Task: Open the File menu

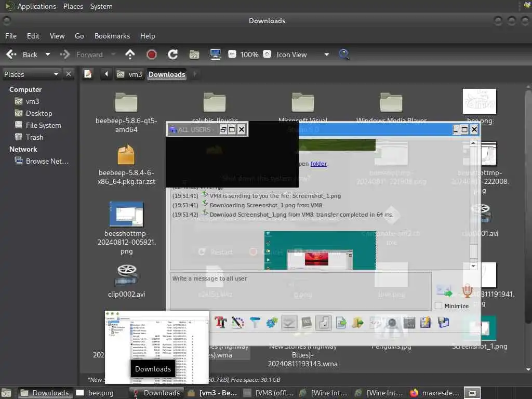Action: point(11,36)
